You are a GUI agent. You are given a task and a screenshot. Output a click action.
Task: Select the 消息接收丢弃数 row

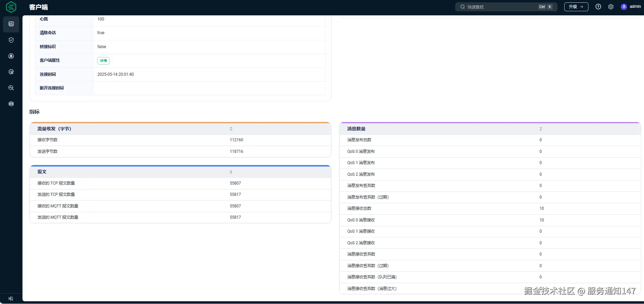coord(490,254)
